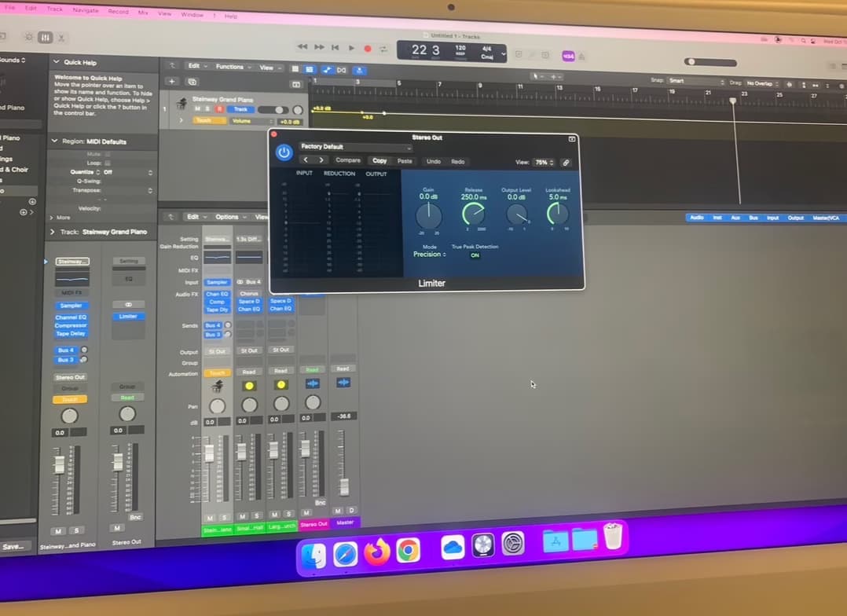847x616 pixels.
Task: Click the Mixer icon in control bar
Action: coord(45,37)
